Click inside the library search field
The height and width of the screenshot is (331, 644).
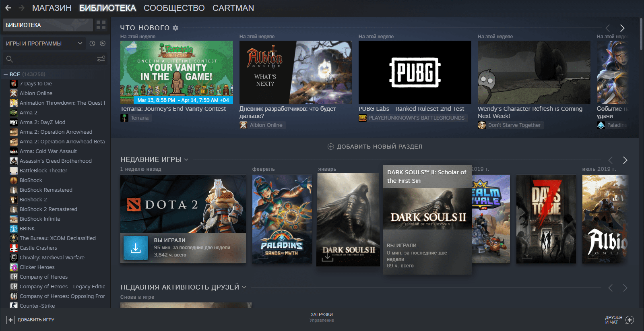54,59
